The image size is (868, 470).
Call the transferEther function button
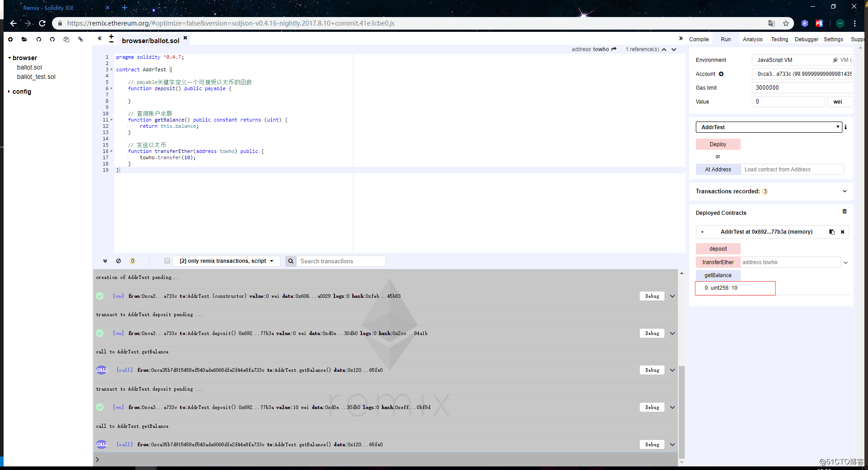pyautogui.click(x=718, y=262)
